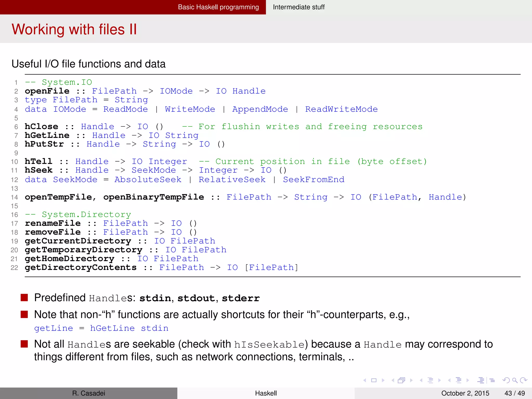The width and height of the screenshot is (532, 399).
Task: Click openTempFile function name
Action: (x=58, y=197)
